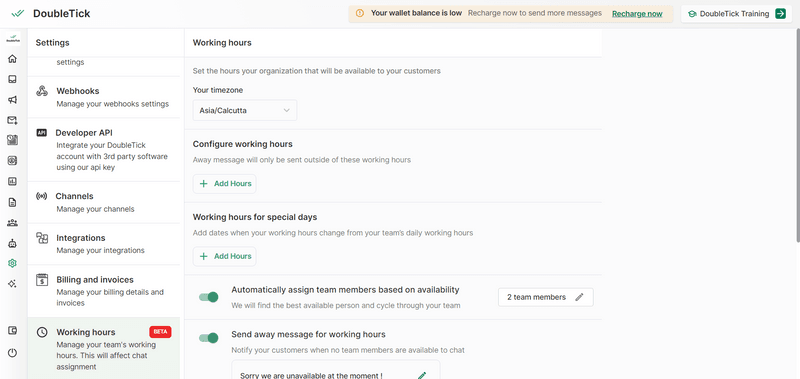Open Integrations settings

[x=104, y=244]
